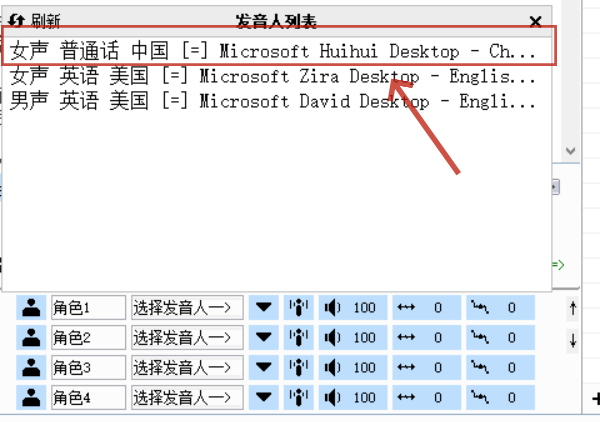The image size is (600, 422).
Task: Click volume value 100 for 角色1
Action: click(x=364, y=308)
